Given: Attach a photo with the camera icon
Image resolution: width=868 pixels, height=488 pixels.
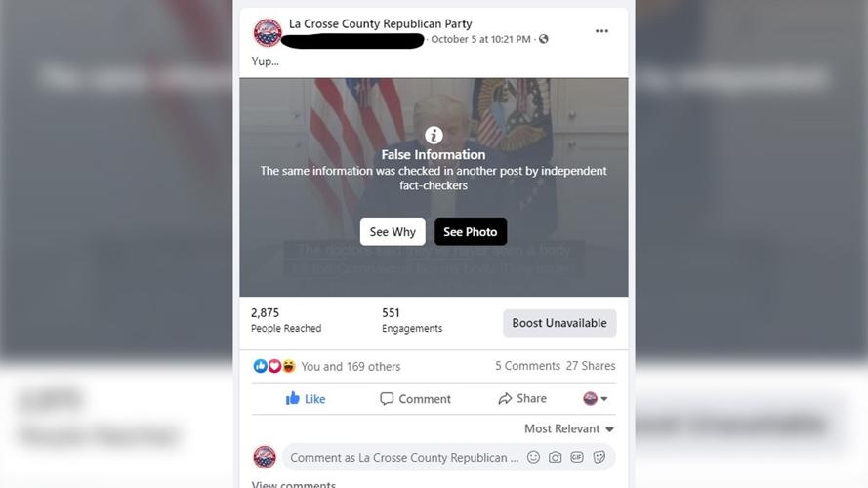Looking at the screenshot, I should tap(556, 457).
